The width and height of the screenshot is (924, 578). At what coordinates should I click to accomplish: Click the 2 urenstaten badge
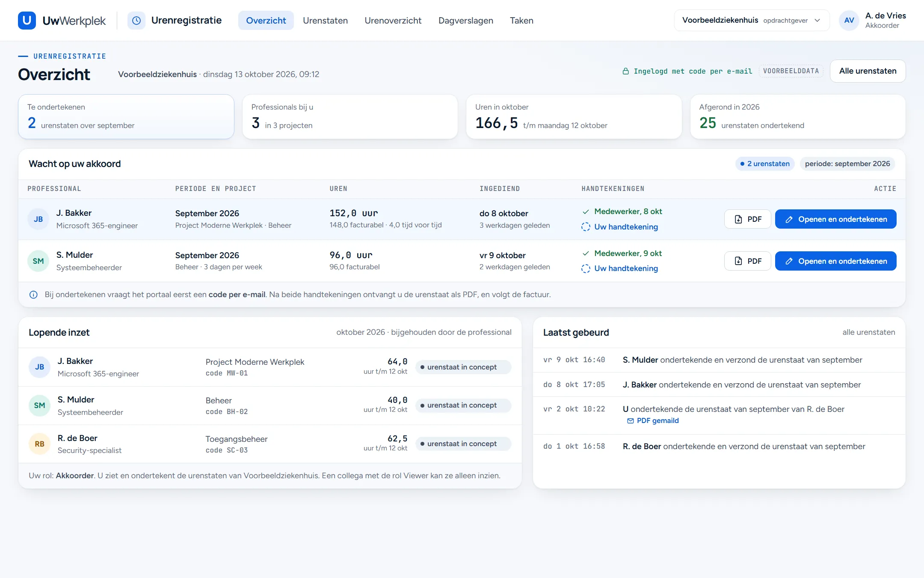(764, 164)
